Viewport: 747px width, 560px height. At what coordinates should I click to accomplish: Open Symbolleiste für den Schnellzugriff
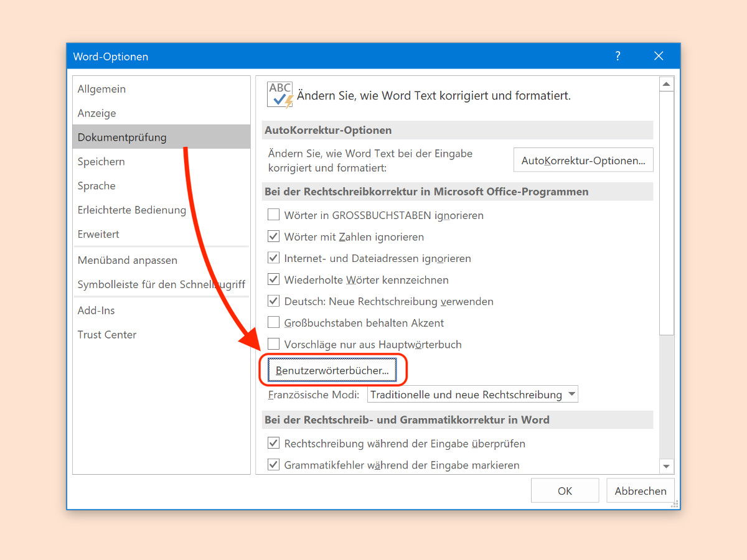pos(161,285)
